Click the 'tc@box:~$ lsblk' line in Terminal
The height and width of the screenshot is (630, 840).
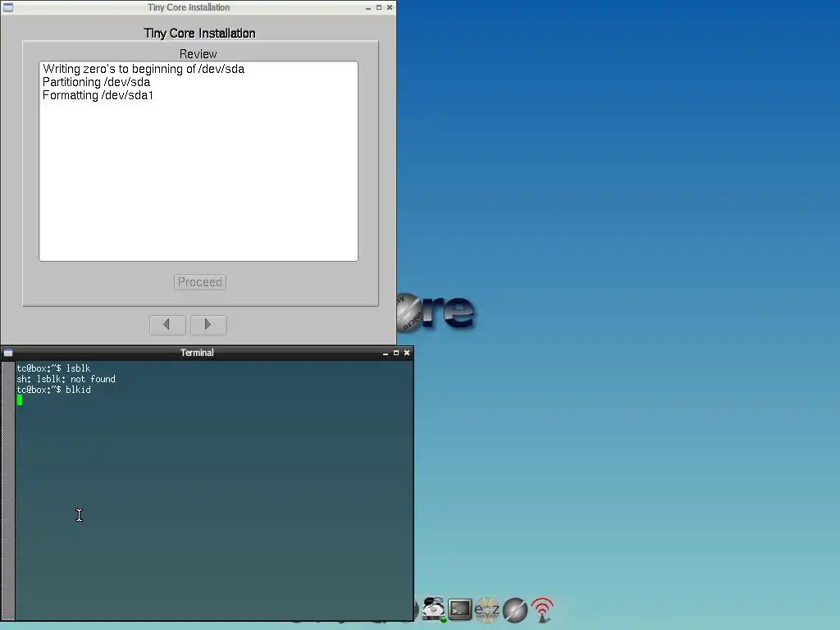(53, 368)
